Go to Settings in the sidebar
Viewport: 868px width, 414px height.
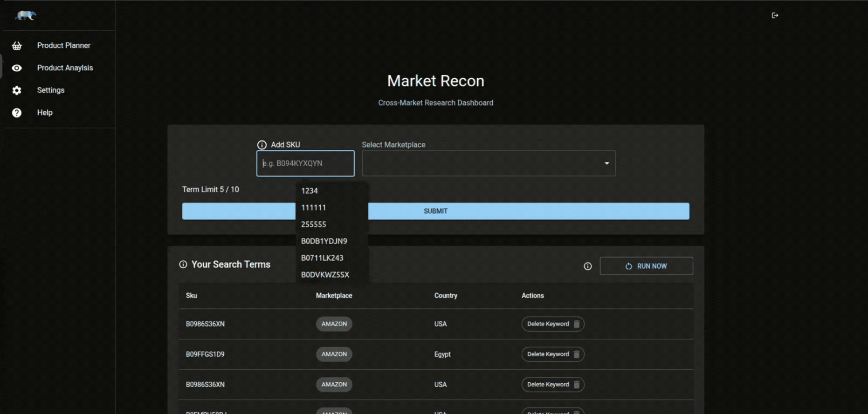click(51, 90)
